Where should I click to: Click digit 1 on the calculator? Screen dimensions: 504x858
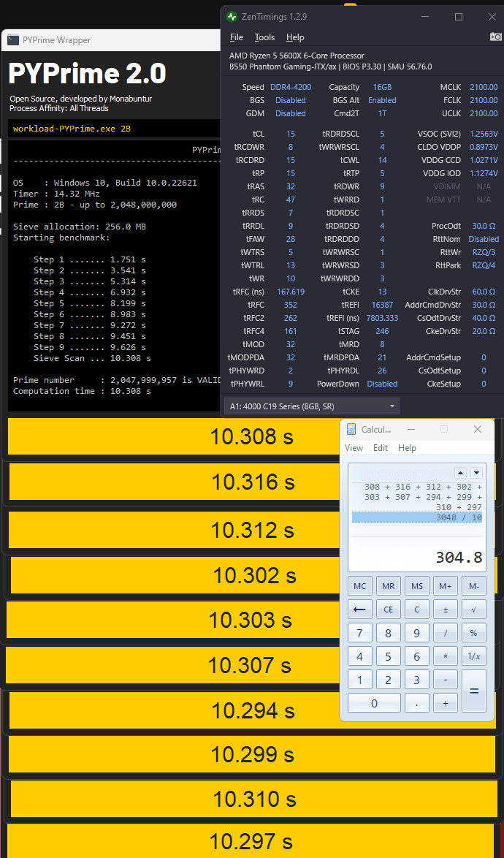tap(359, 680)
